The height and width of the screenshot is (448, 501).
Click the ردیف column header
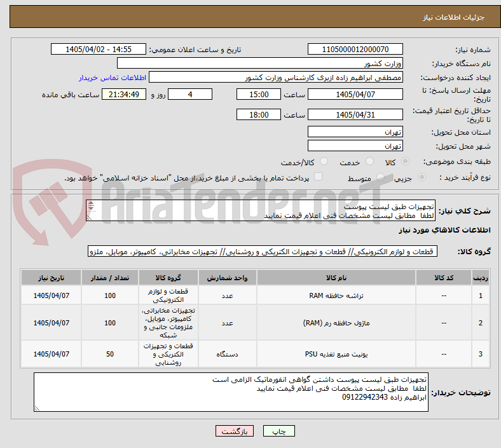[480, 278]
